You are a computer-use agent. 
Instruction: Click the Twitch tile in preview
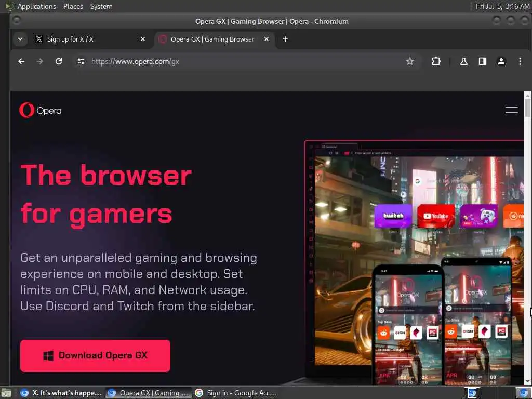pos(393,216)
